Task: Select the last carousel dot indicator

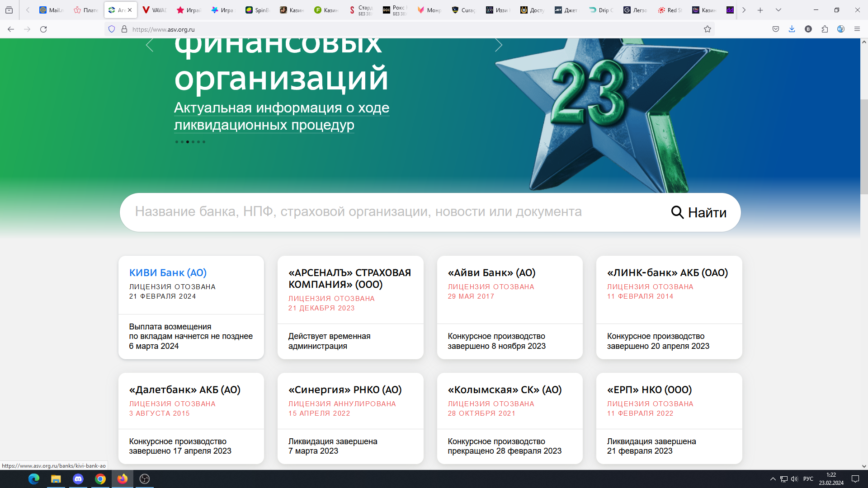Action: 204,142
